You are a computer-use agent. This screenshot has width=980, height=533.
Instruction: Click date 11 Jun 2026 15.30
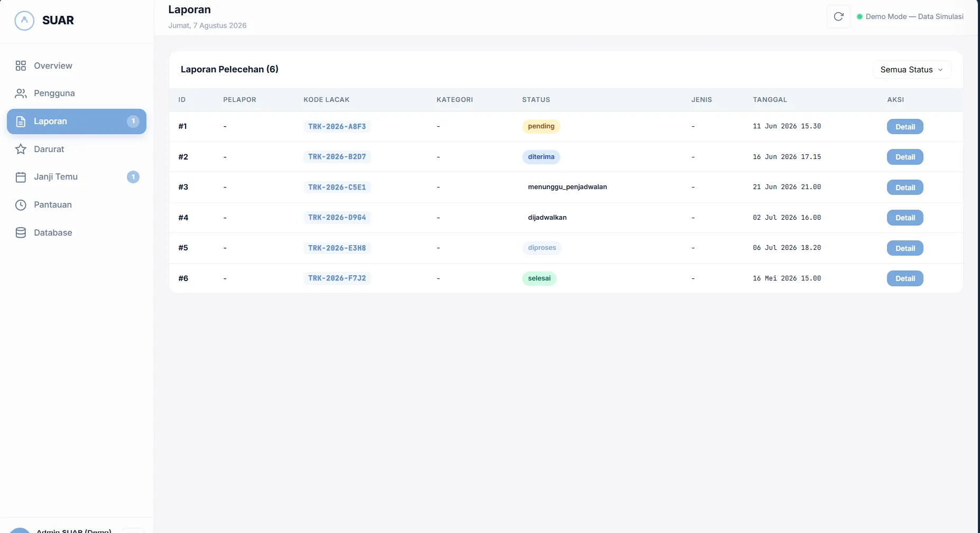[787, 126]
